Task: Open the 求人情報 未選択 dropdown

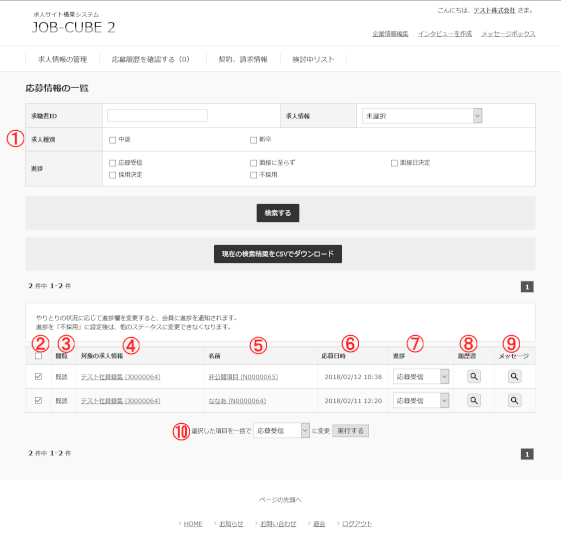Action: (x=422, y=116)
